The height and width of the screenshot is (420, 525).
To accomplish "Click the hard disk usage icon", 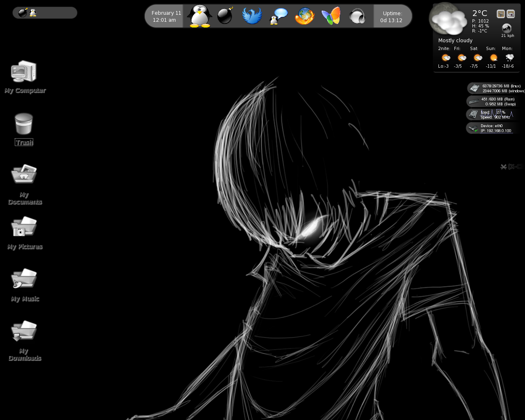I will click(x=475, y=88).
